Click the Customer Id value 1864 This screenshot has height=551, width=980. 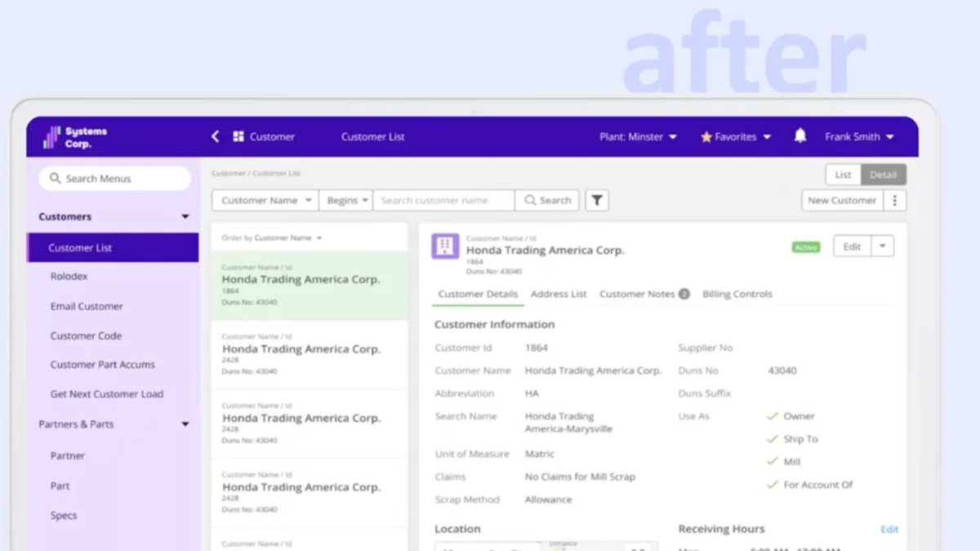click(x=537, y=348)
